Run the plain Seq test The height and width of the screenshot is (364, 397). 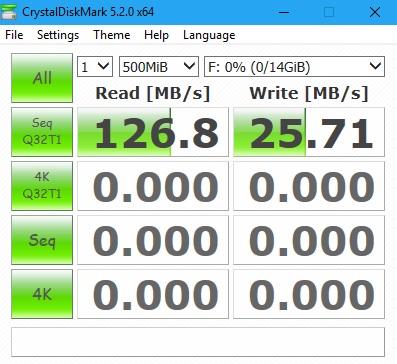pyautogui.click(x=42, y=240)
